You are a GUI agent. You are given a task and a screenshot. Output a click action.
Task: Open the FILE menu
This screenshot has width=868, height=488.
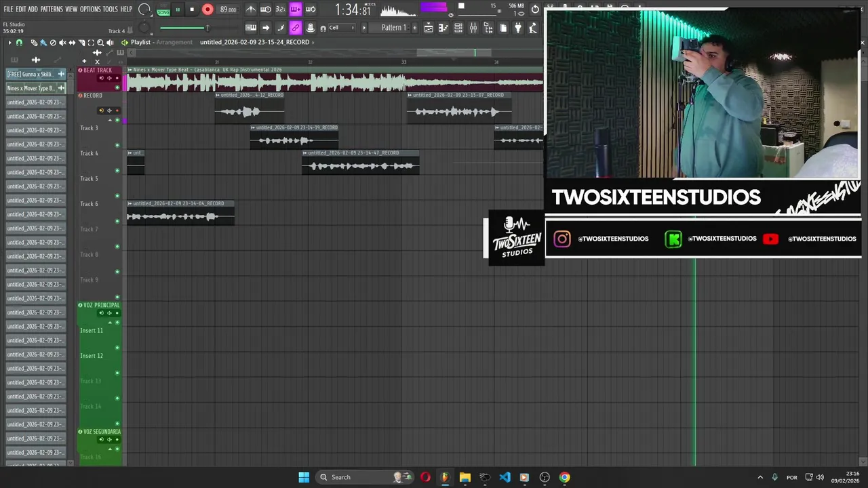(8, 9)
